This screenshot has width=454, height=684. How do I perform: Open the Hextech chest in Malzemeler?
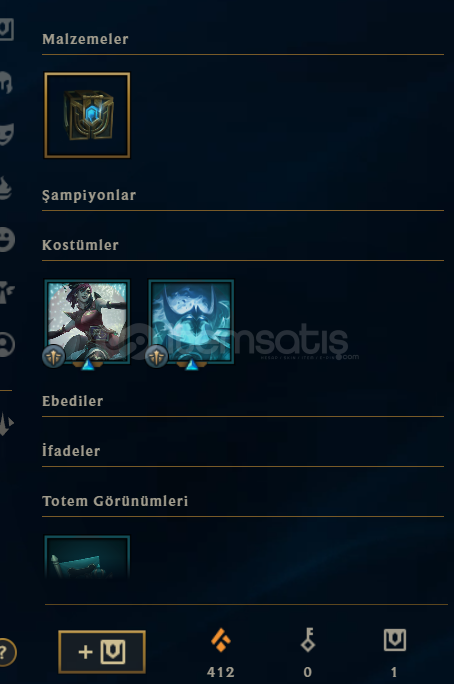87,115
